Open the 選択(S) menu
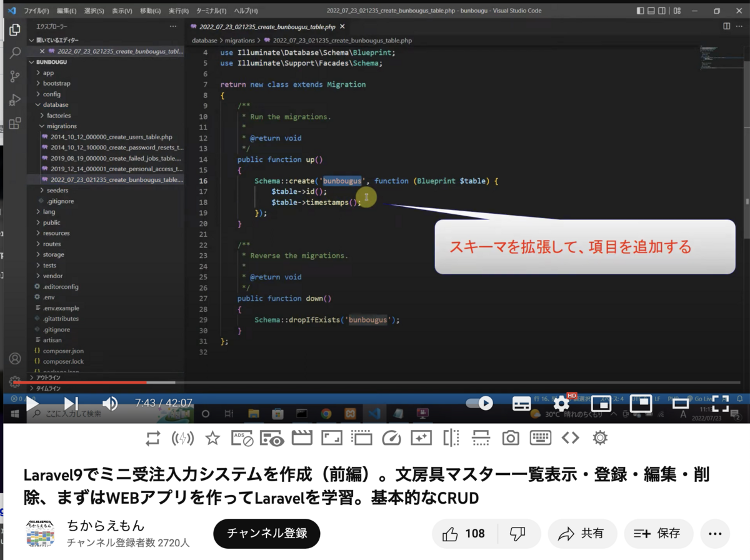Image resolution: width=750 pixels, height=560 pixels. 94,11
